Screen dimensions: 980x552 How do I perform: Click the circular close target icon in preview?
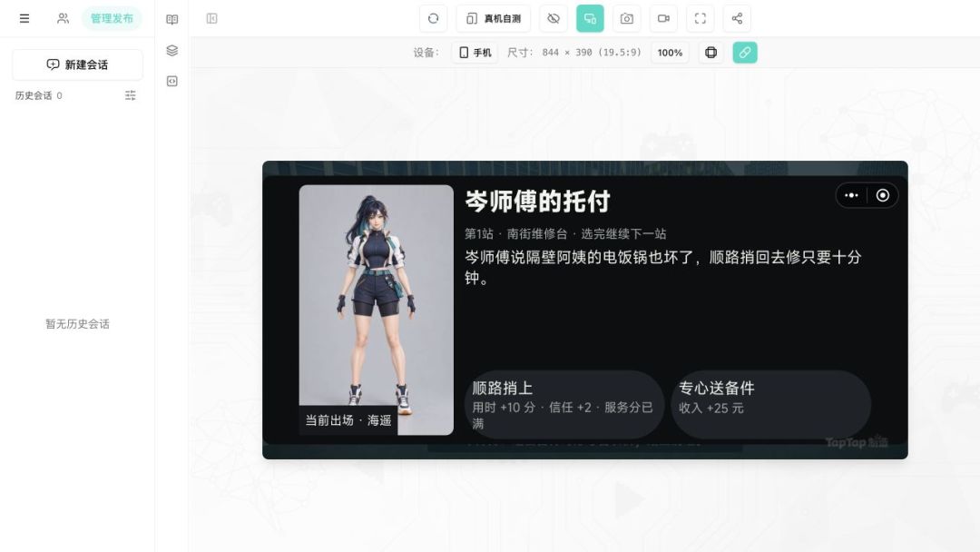(x=883, y=196)
